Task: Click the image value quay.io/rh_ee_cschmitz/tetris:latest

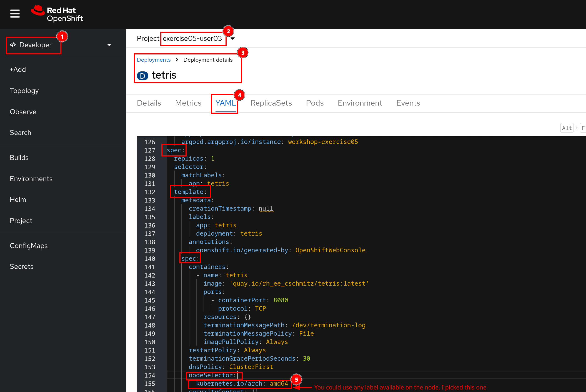Action: [x=299, y=283]
